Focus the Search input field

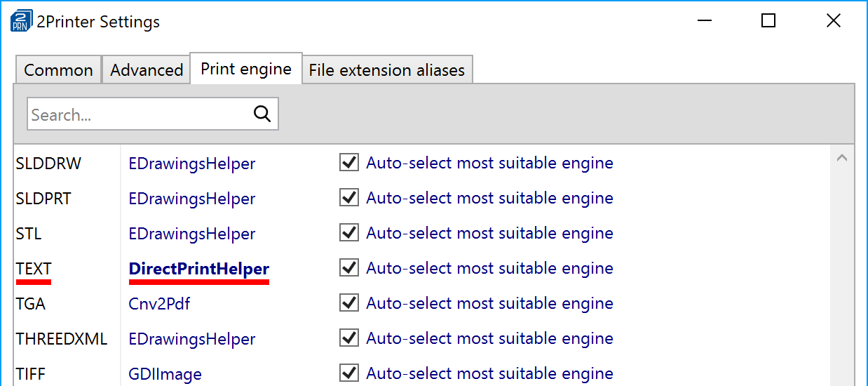point(153,114)
